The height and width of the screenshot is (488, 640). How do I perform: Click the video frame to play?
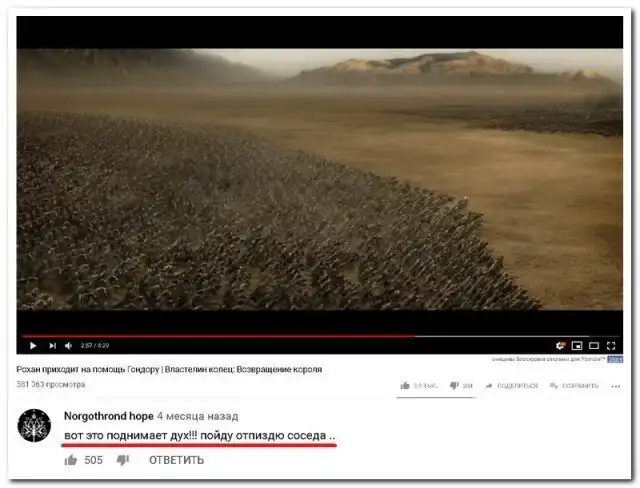pos(320,179)
